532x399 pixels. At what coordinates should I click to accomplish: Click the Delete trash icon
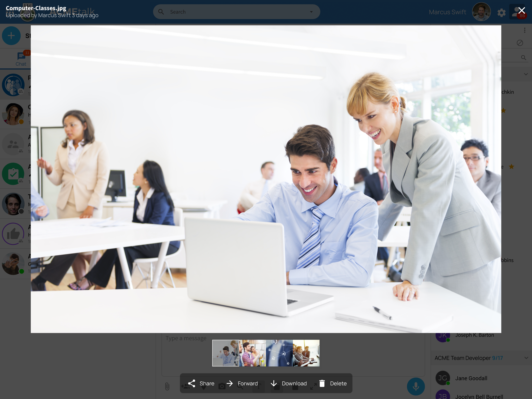tap(322, 383)
